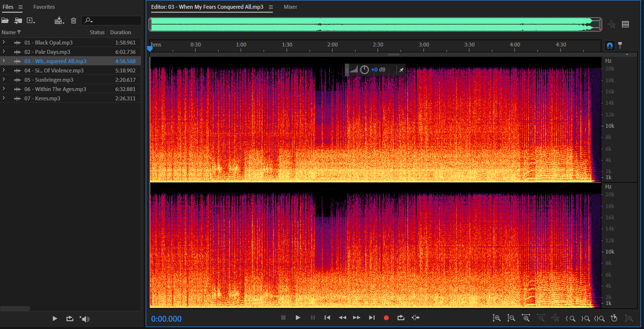Click the Pause button in transport
The image size is (644, 329).
pyautogui.click(x=313, y=317)
